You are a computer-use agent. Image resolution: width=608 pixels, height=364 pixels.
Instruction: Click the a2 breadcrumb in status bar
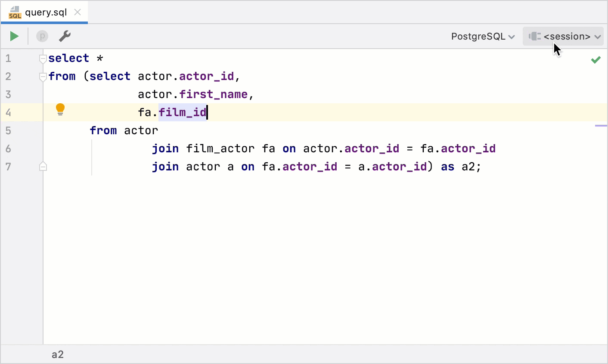point(58,355)
